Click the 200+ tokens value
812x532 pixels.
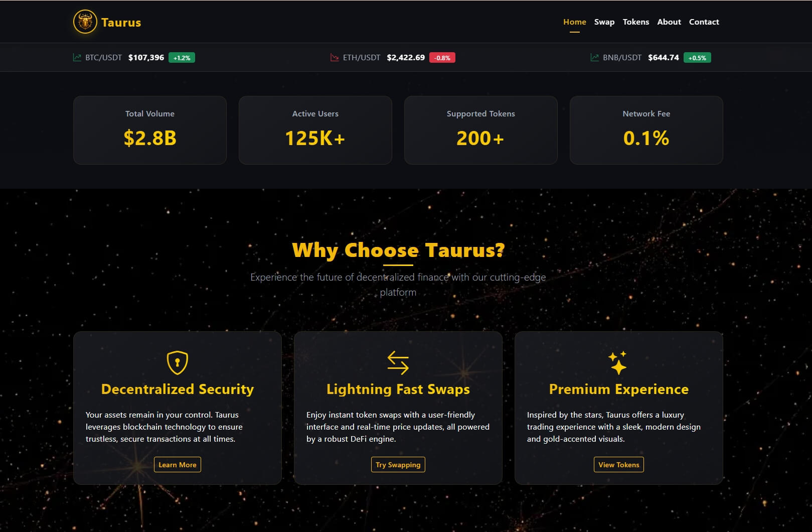click(x=480, y=138)
